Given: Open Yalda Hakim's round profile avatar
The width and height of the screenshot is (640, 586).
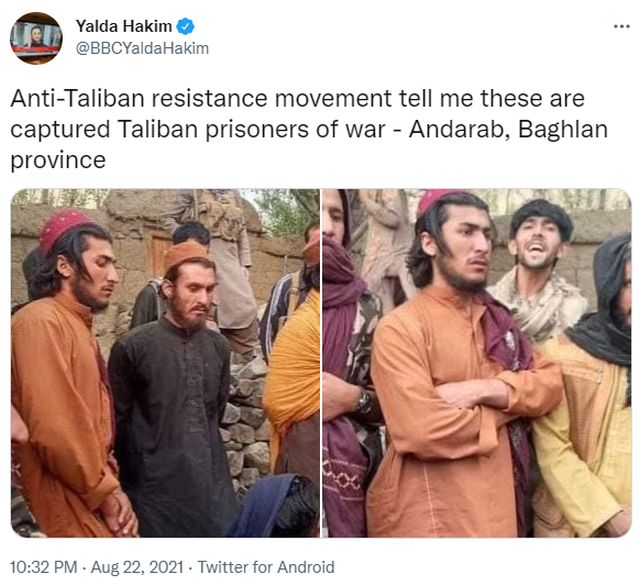Looking at the screenshot, I should click(36, 38).
